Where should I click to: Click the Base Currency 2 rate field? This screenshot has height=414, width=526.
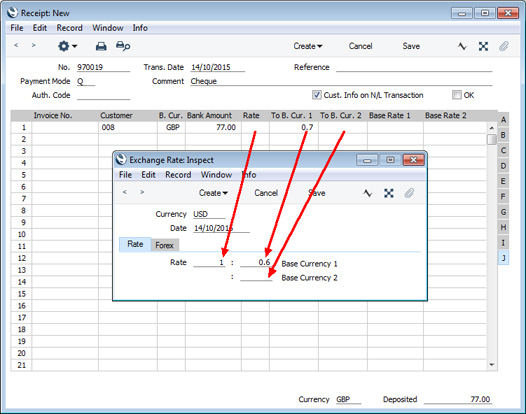point(256,277)
